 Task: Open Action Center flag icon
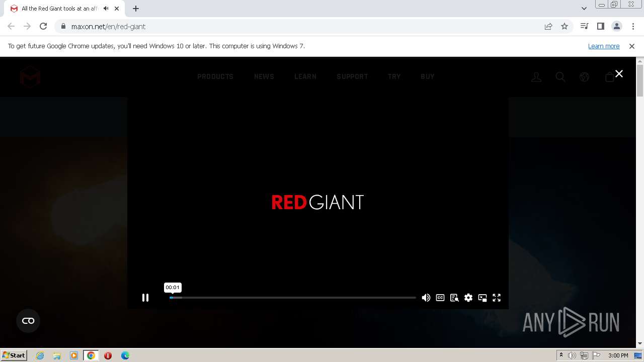596,355
